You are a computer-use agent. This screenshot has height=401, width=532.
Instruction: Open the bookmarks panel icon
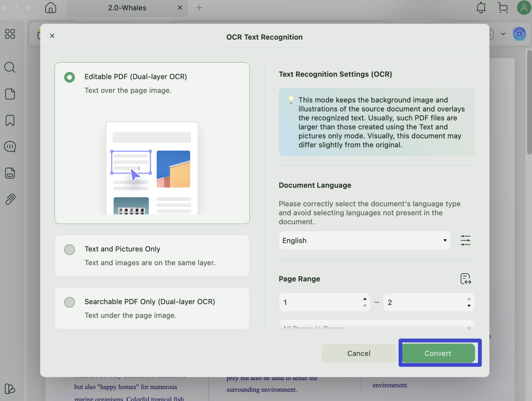pos(10,120)
